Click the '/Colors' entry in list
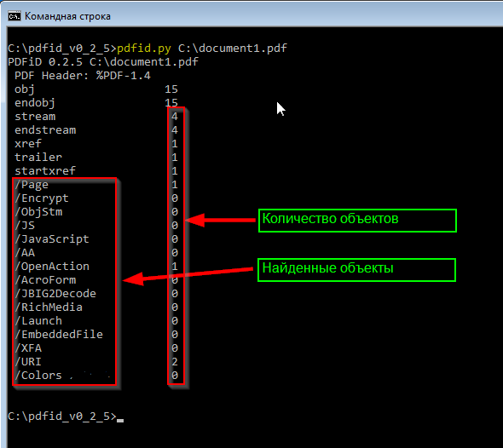The width and height of the screenshot is (503, 448). 38,376
